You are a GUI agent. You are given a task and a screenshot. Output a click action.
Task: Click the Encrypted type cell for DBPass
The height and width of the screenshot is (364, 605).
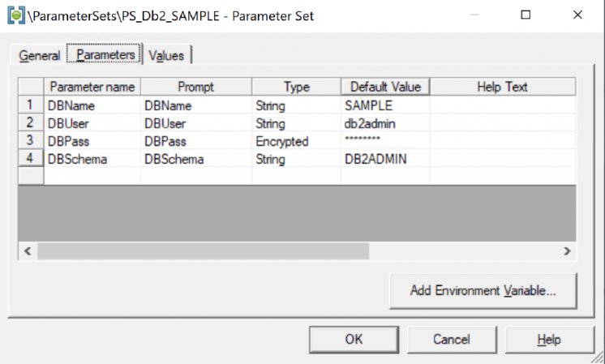coord(296,140)
